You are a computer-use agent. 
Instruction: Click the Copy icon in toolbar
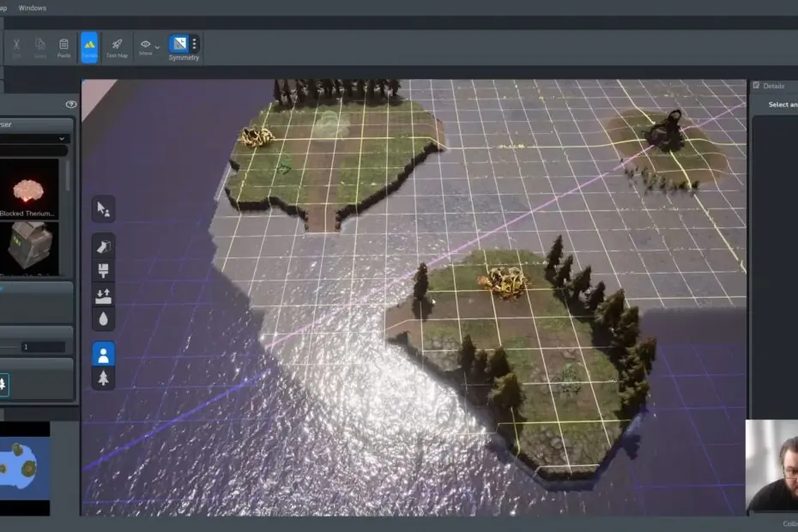40,46
